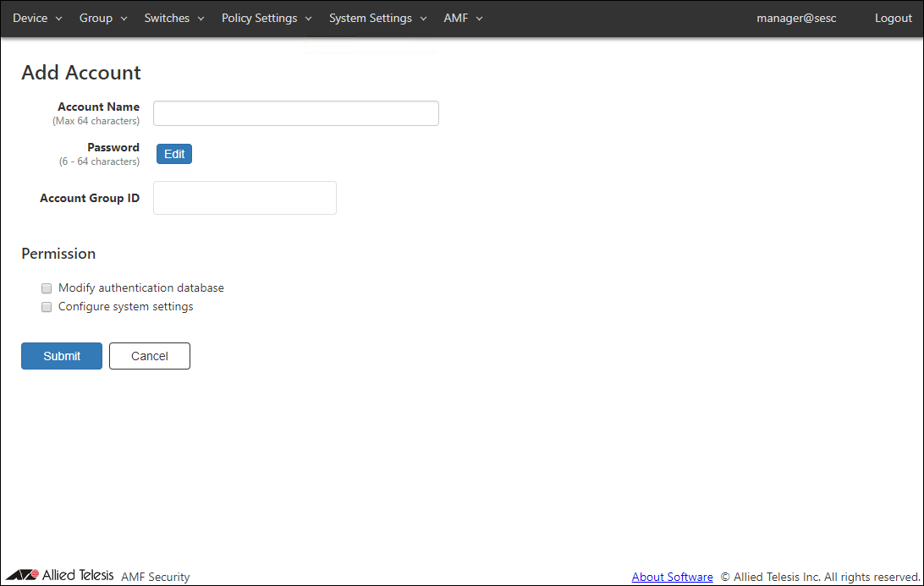
Task: Open the Device dropdown menu
Action: (37, 18)
